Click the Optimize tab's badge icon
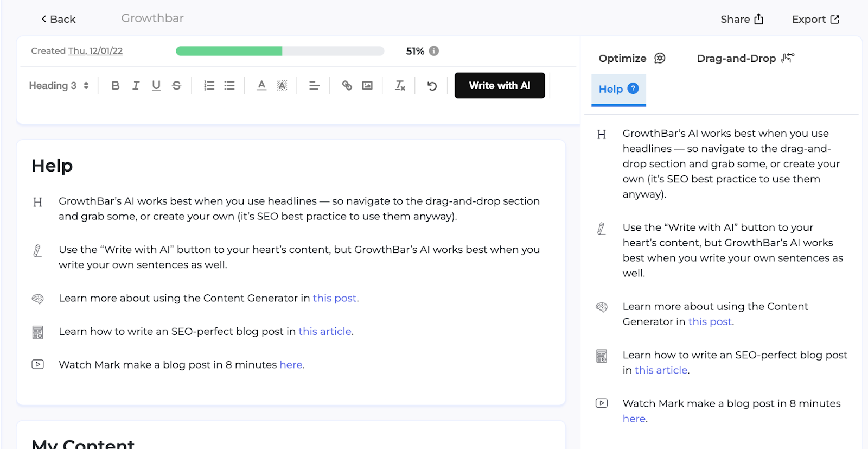This screenshot has width=868, height=449. pyautogui.click(x=660, y=58)
